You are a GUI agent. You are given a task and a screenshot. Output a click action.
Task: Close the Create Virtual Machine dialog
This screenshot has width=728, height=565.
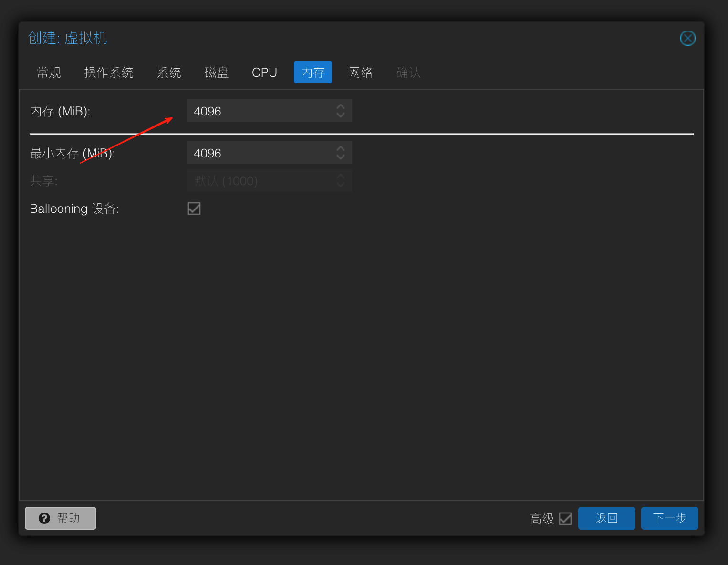(x=687, y=38)
